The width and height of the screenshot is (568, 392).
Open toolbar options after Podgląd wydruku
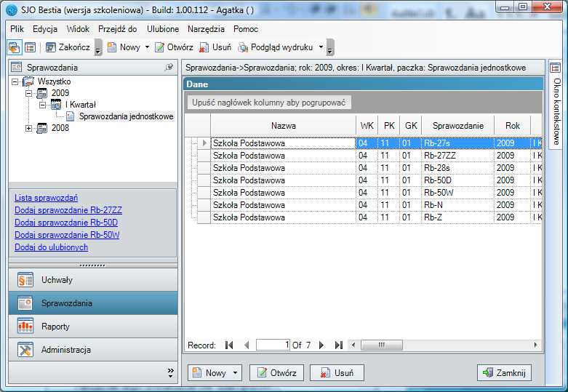pyautogui.click(x=329, y=47)
